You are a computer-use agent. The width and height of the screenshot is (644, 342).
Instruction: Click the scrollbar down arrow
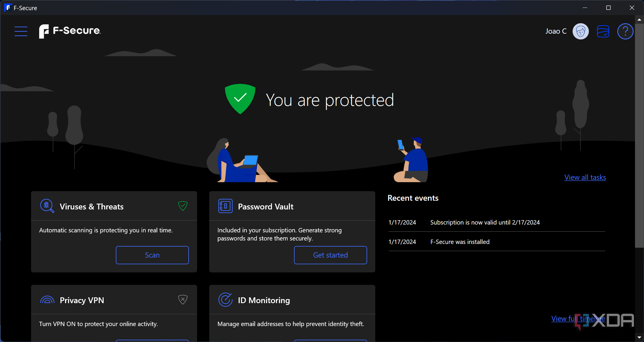639,337
